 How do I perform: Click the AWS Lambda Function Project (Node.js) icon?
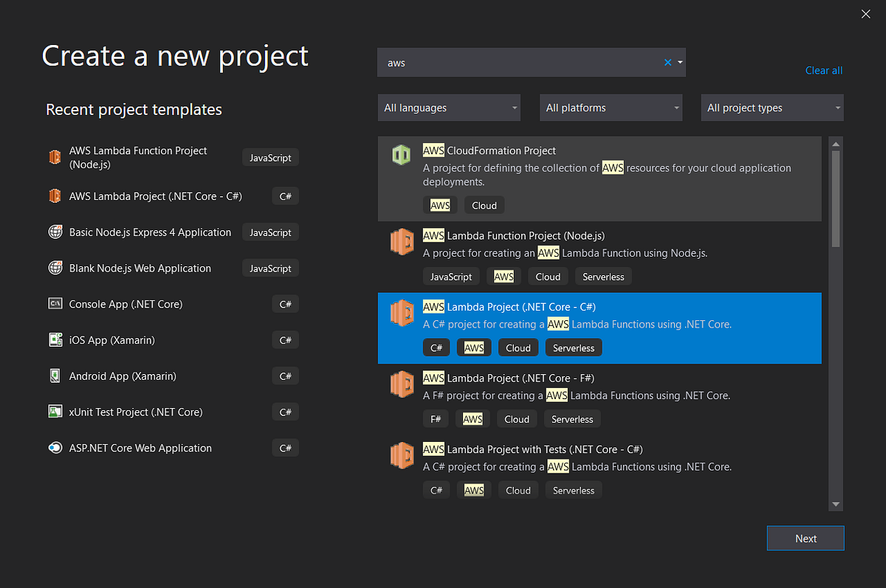pos(55,157)
